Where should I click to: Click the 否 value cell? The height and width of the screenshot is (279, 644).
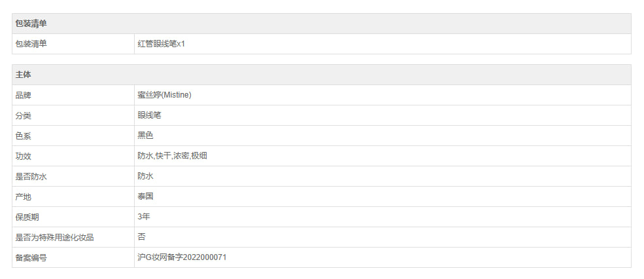click(x=141, y=237)
